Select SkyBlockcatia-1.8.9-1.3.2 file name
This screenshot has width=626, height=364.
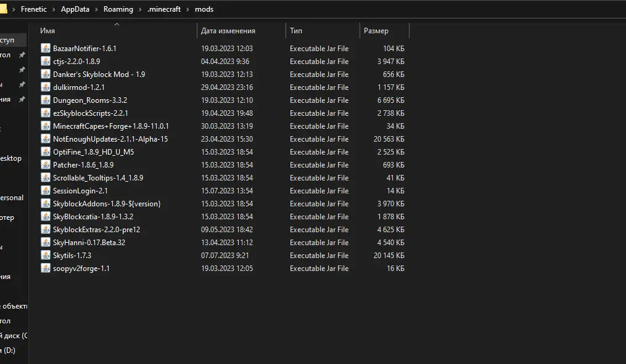(93, 217)
